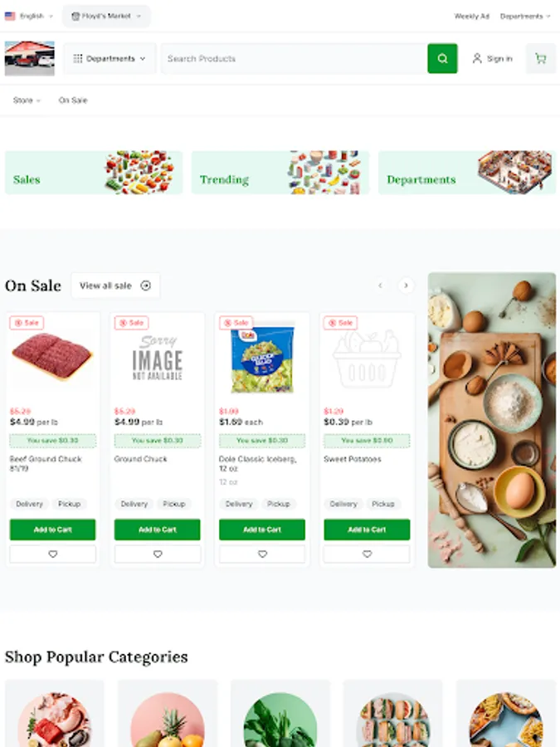Image resolution: width=560 pixels, height=747 pixels.
Task: Go to previous On Sale carousel arrow
Action: [380, 286]
